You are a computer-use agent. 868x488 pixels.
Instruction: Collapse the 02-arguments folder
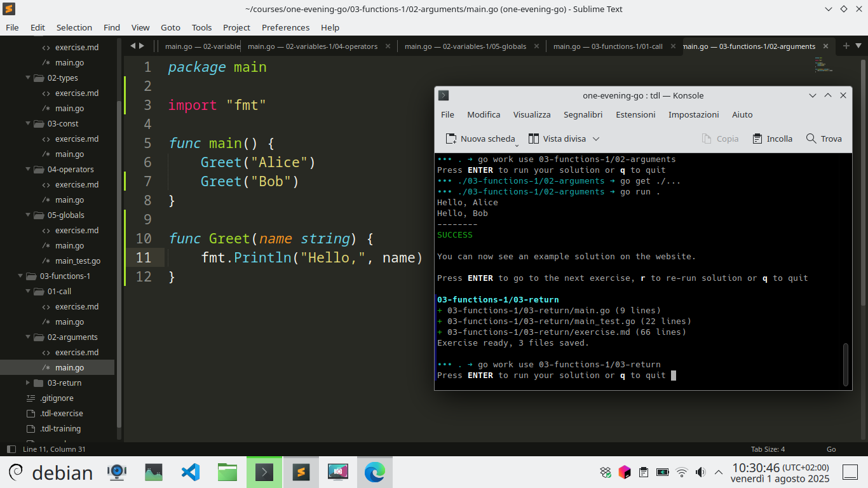click(x=28, y=337)
